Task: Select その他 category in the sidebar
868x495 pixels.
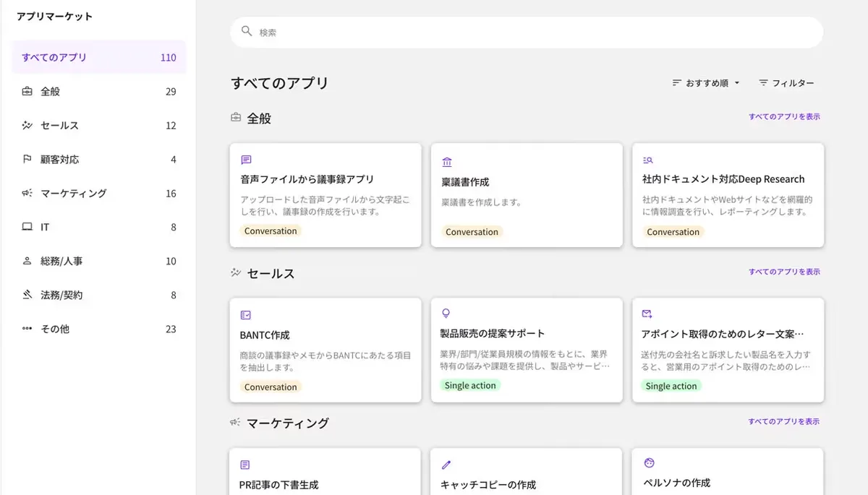Action: pyautogui.click(x=99, y=329)
